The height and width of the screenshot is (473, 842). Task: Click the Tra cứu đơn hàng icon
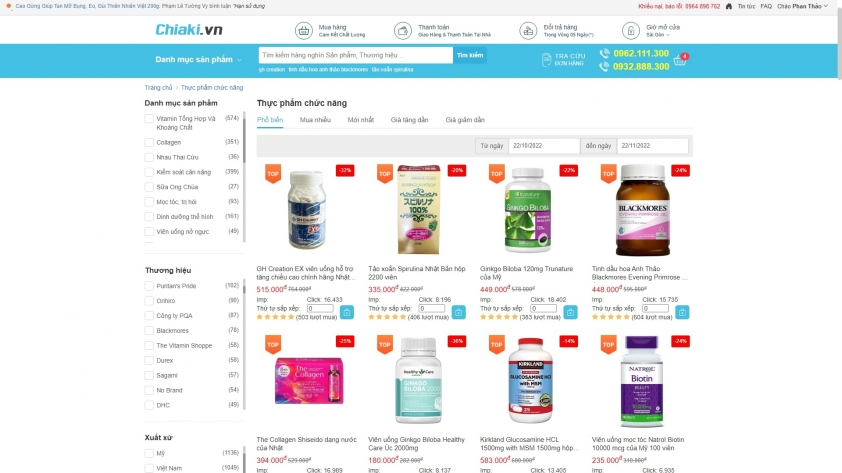(546, 60)
